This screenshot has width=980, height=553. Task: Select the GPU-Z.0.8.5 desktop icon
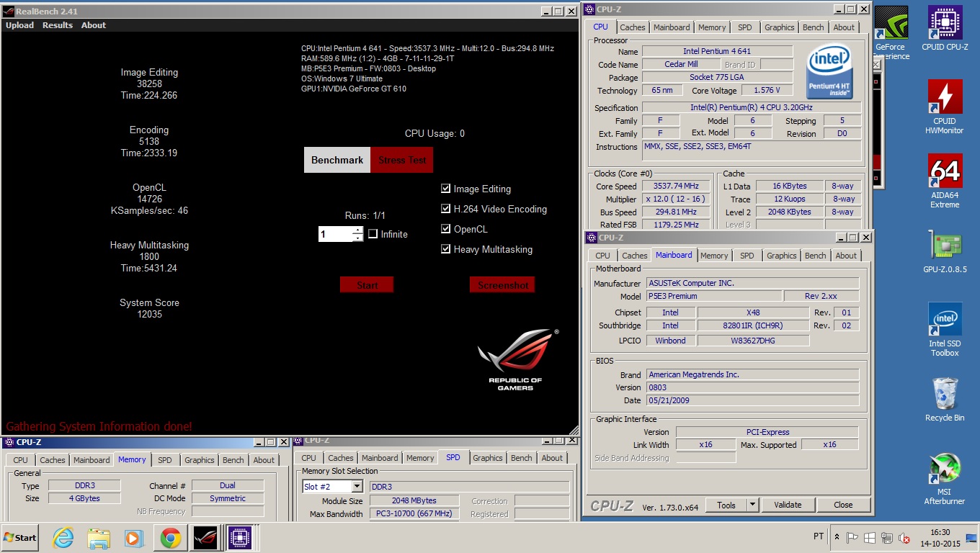click(x=945, y=251)
